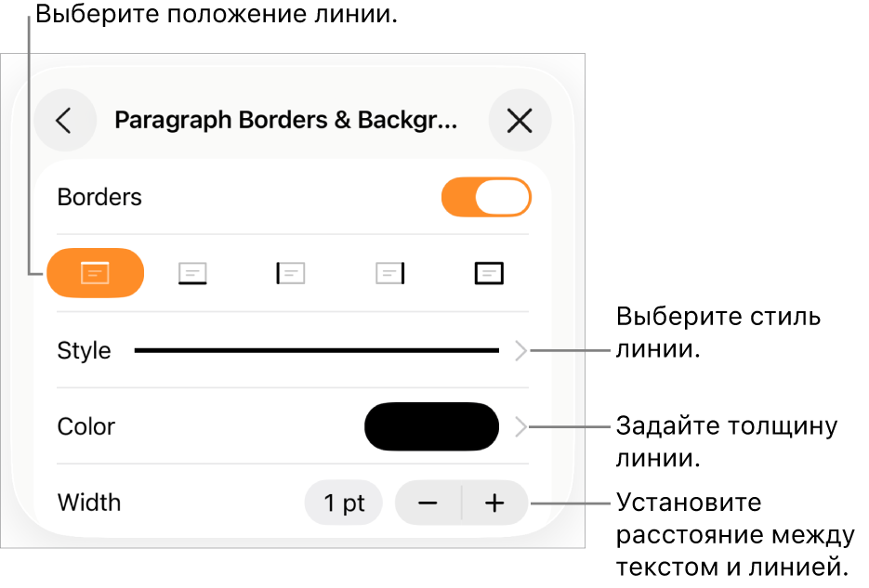
Task: Open the solid line style preview
Action: pos(316,350)
